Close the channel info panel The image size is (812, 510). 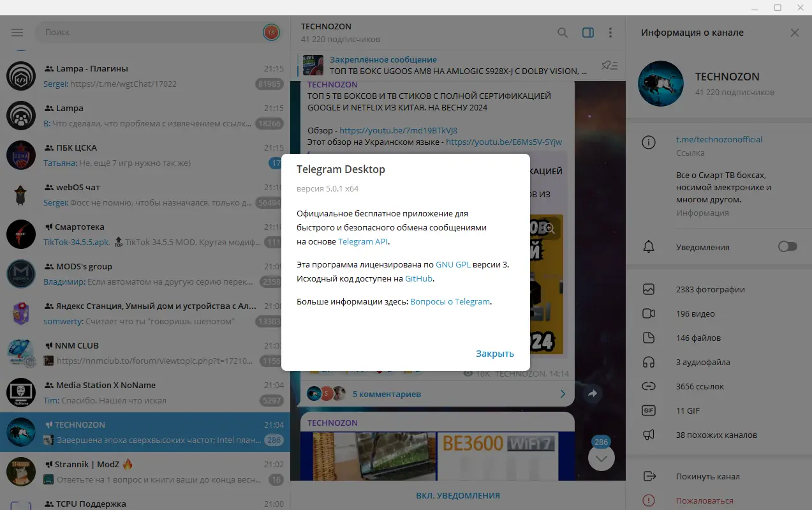[795, 33]
